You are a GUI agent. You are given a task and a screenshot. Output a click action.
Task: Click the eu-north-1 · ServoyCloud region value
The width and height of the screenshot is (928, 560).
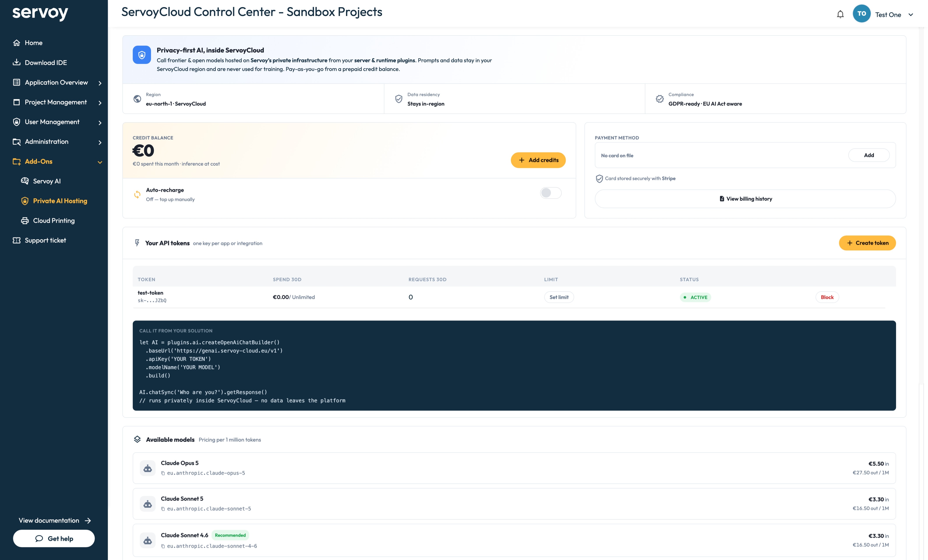point(176,104)
